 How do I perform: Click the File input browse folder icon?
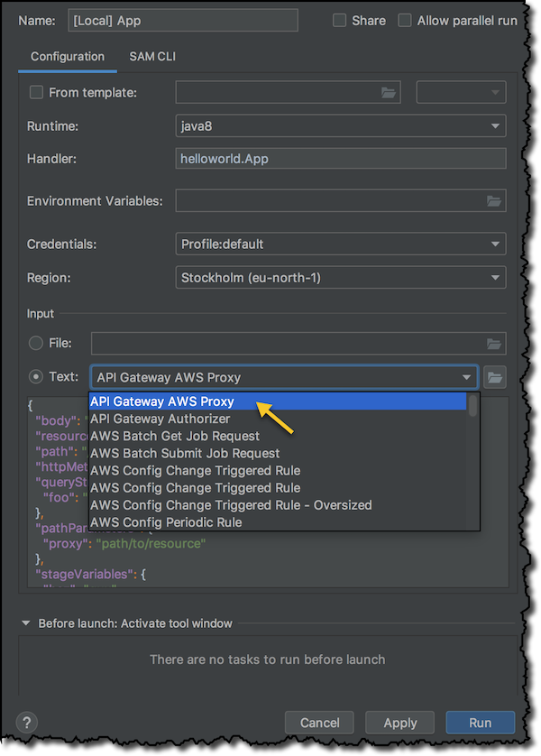point(494,344)
